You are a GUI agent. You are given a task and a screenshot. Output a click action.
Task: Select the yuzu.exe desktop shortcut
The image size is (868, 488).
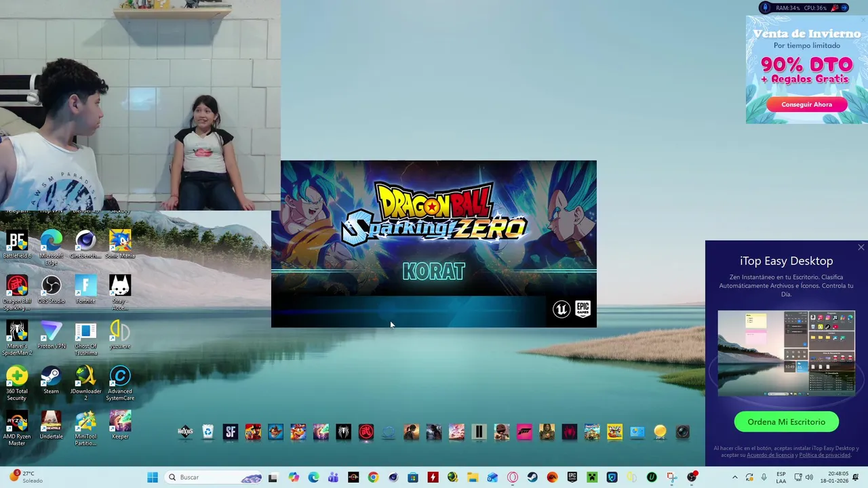120,335
